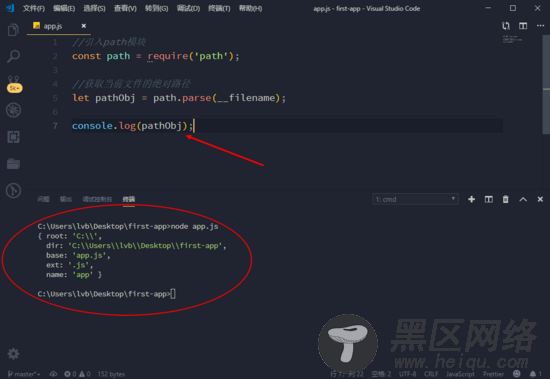Image resolution: width=550 pixels, height=379 pixels.
Task: Open the 编辑(E) menu
Action: pyautogui.click(x=64, y=8)
